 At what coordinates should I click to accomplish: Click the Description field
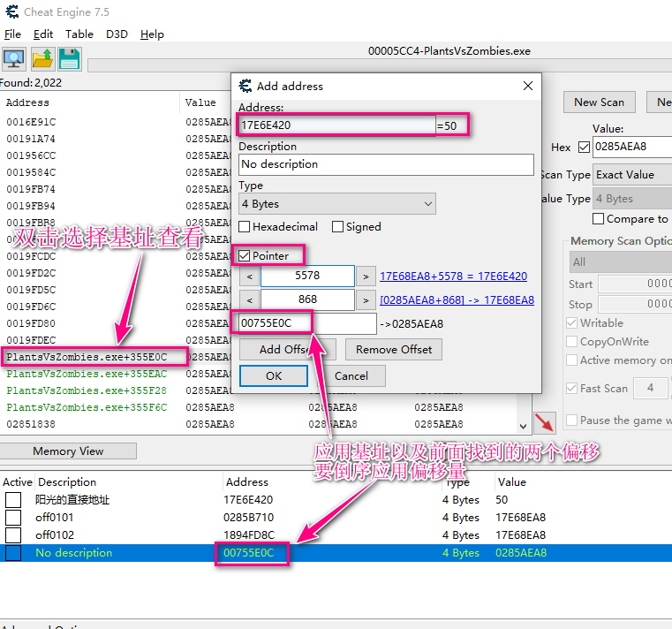[386, 164]
